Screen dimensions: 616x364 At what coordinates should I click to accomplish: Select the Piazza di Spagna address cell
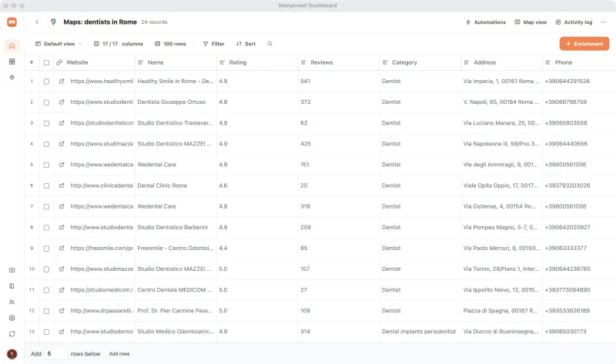[x=502, y=311]
